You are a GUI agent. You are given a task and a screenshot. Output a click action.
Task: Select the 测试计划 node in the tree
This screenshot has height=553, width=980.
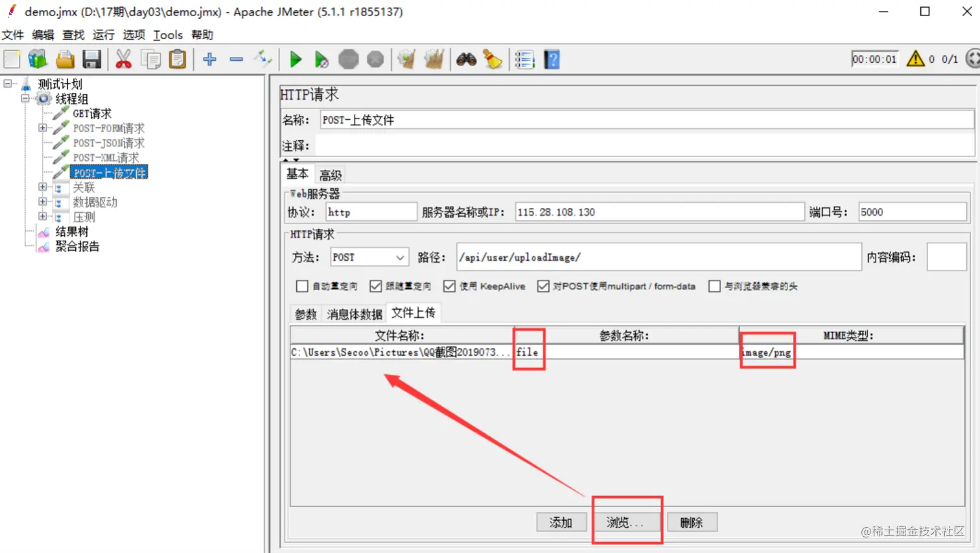tap(60, 84)
